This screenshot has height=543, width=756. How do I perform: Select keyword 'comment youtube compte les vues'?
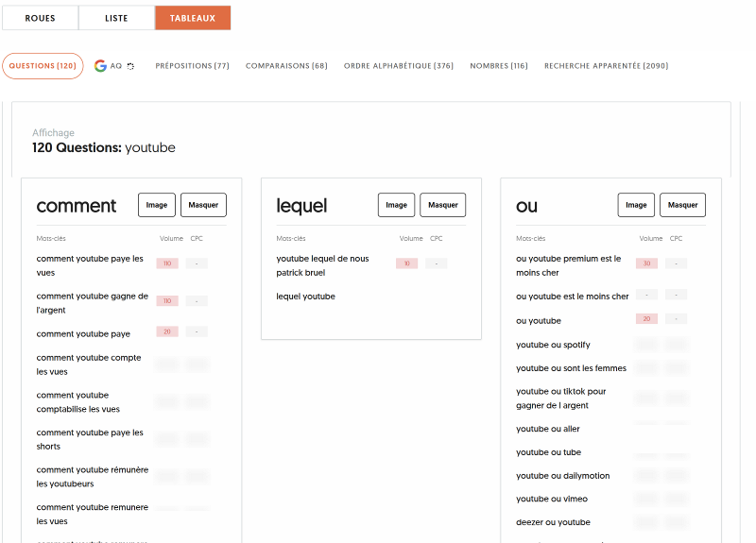89,365
